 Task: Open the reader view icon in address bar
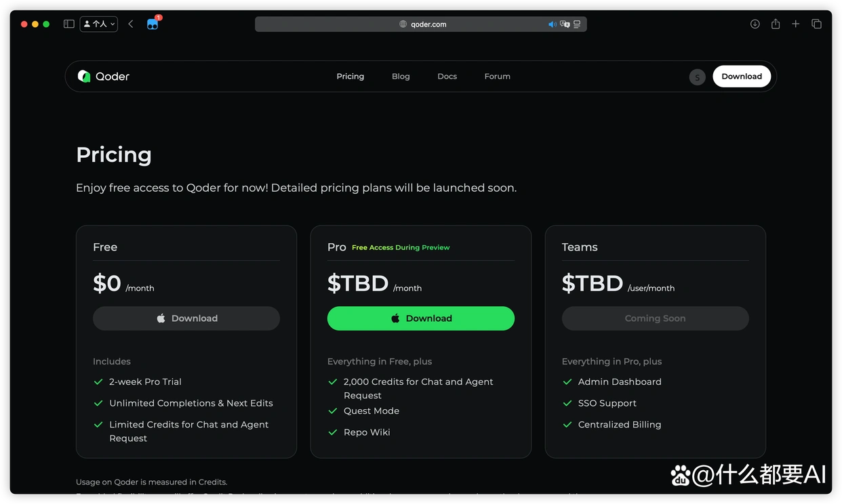(577, 24)
